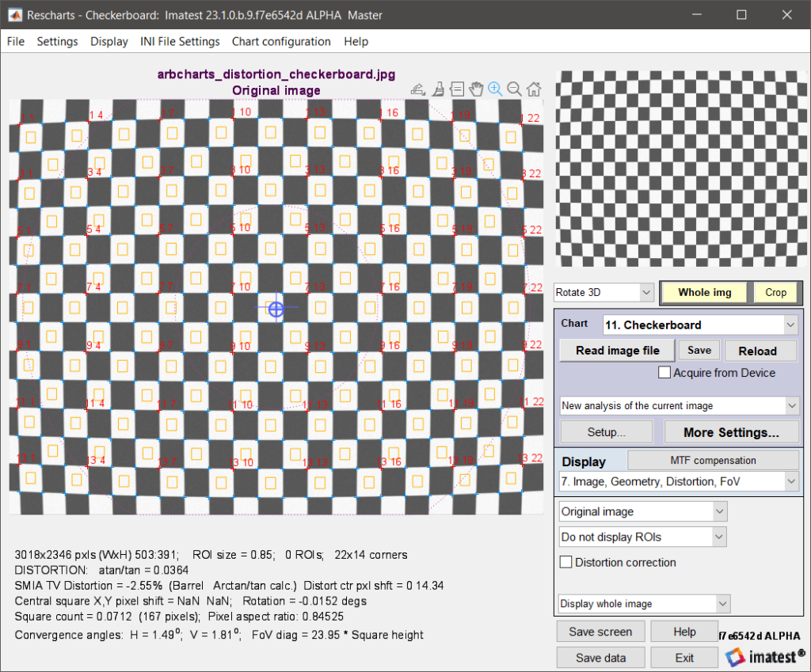The image size is (811, 672).
Task: Click the Read image file button
Action: pos(618,351)
